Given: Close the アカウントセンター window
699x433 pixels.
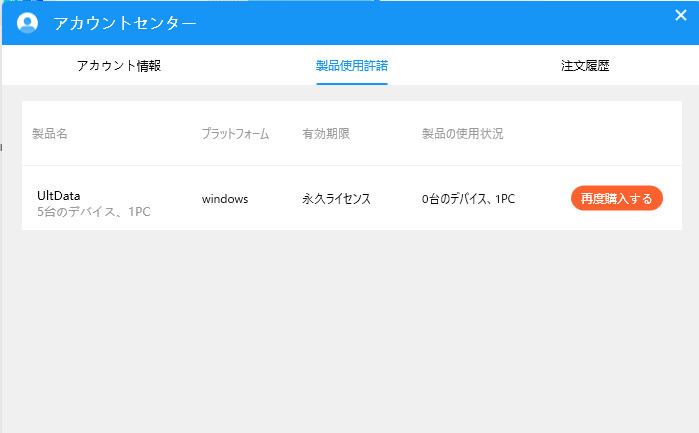Looking at the screenshot, I should click(681, 15).
